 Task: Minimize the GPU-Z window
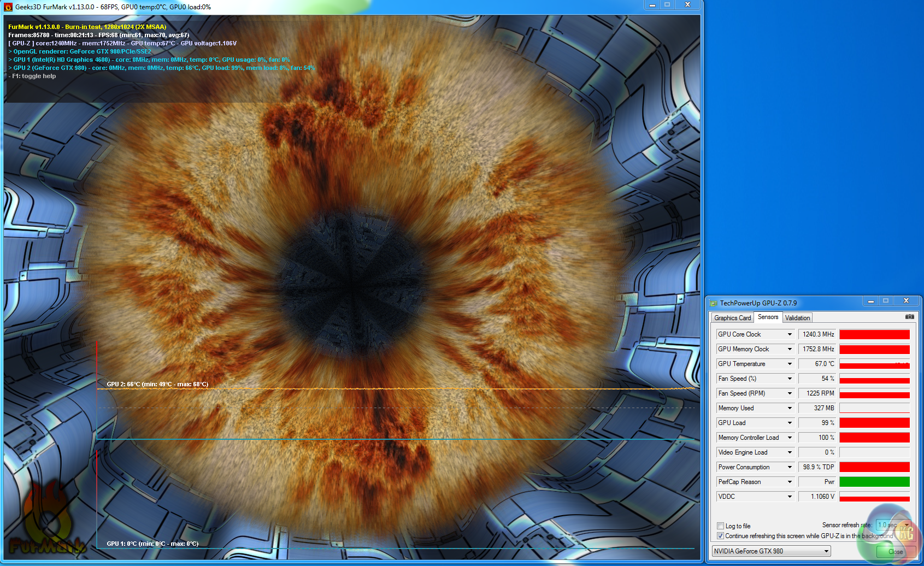pyautogui.click(x=871, y=301)
